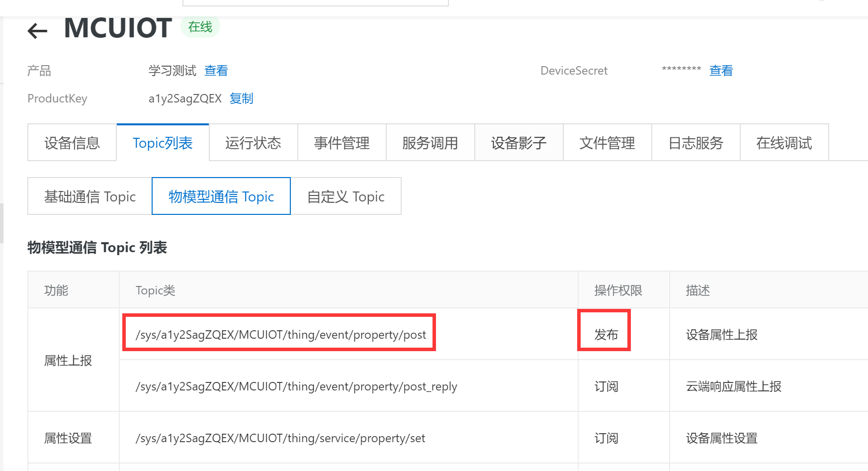Viewport: 868px width, 471px height.
Task: Choose the 基础通信 Topic sub-tab
Action: click(90, 196)
